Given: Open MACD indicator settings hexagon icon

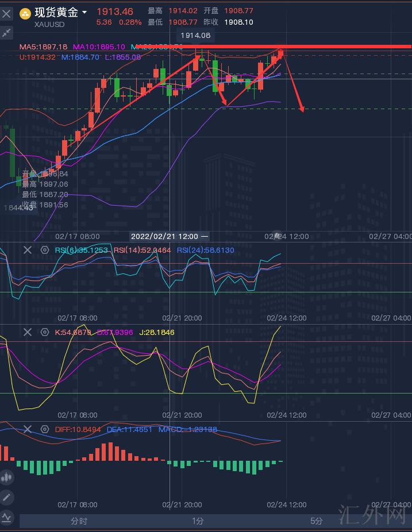Looking at the screenshot, I should pos(45,429).
